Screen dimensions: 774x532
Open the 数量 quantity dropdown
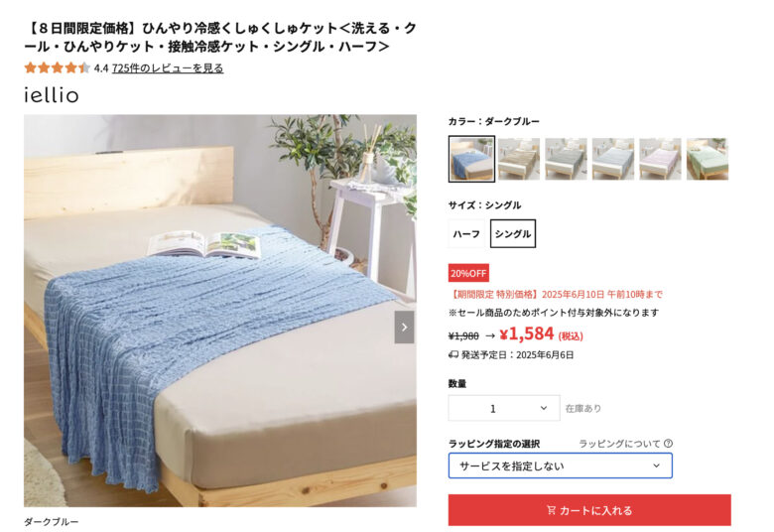click(504, 408)
